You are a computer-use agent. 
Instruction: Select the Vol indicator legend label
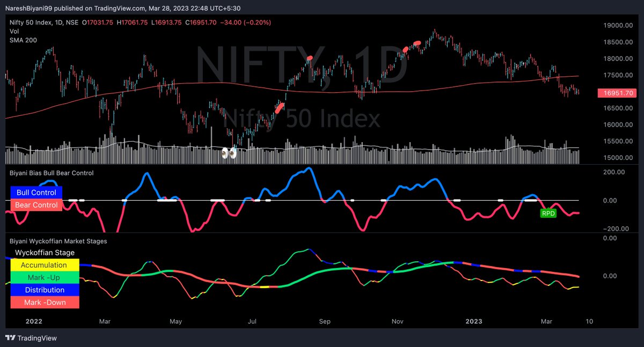pos(14,32)
